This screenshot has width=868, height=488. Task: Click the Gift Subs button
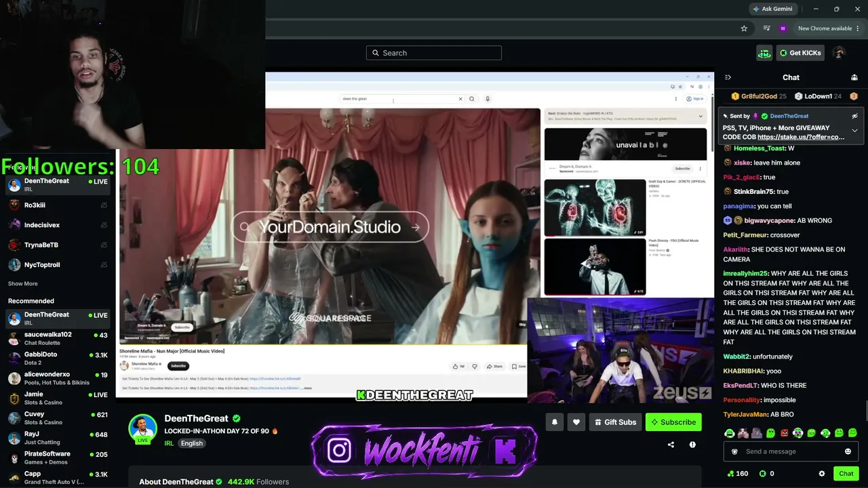point(615,422)
